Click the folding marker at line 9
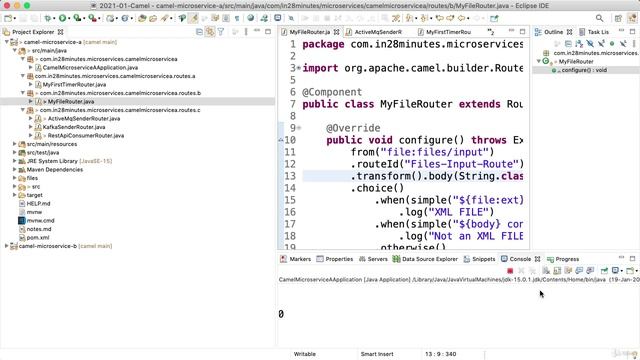640x360 pixels. tap(299, 128)
